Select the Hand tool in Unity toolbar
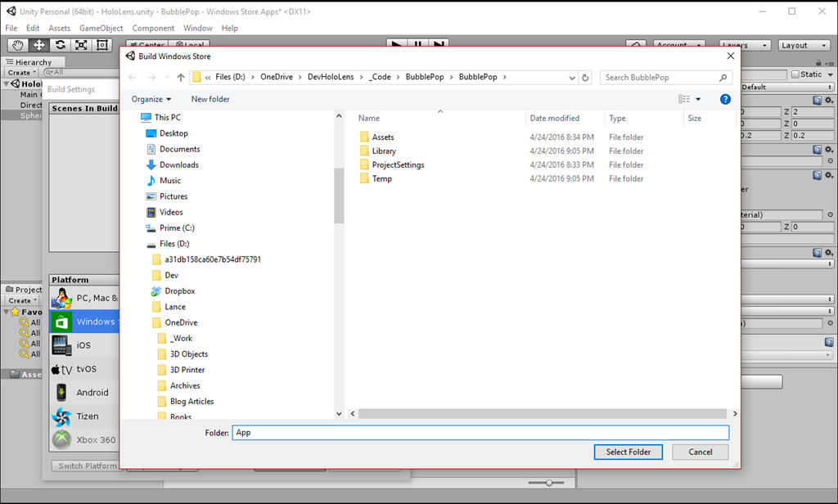 [x=18, y=45]
